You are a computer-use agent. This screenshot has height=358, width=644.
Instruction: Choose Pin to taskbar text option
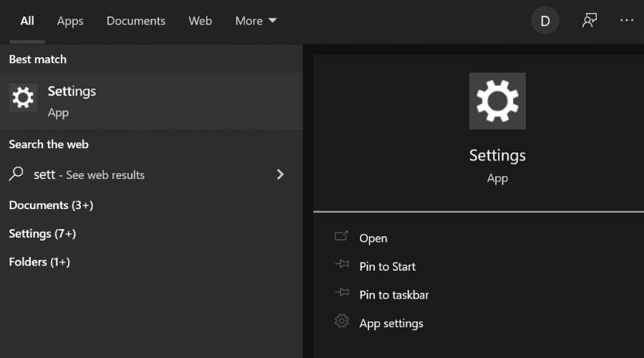point(394,294)
